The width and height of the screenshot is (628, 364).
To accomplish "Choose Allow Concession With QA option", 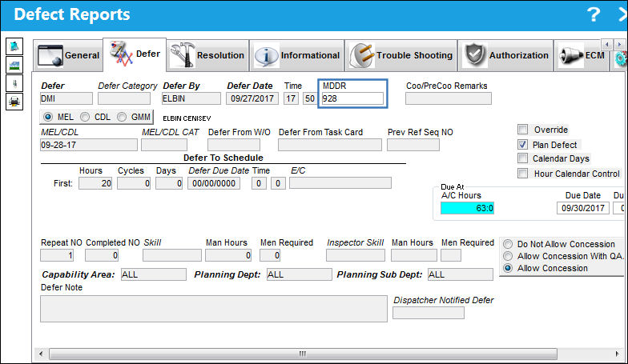I will (x=508, y=256).
